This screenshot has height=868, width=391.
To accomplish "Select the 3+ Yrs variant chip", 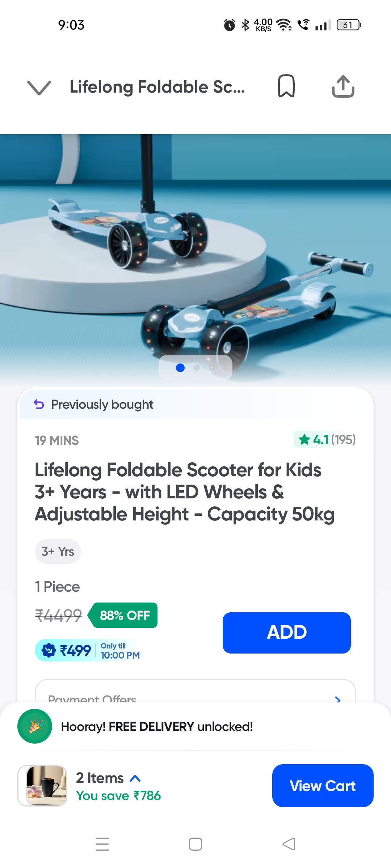I will (x=58, y=552).
